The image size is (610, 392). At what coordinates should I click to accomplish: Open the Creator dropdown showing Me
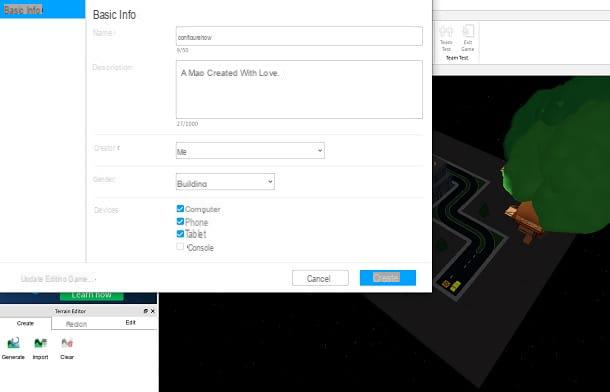[250, 151]
